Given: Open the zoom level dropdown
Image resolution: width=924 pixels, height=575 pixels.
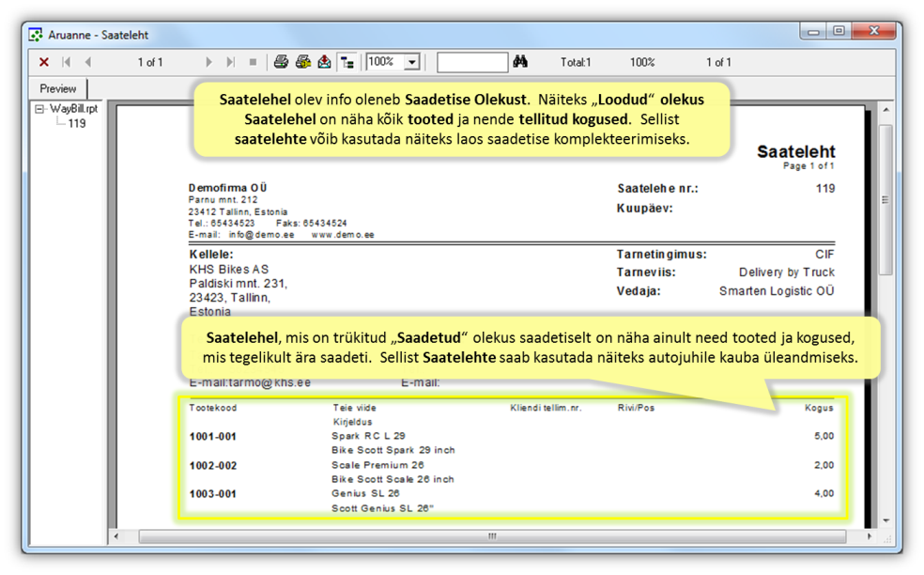Looking at the screenshot, I should [x=412, y=62].
